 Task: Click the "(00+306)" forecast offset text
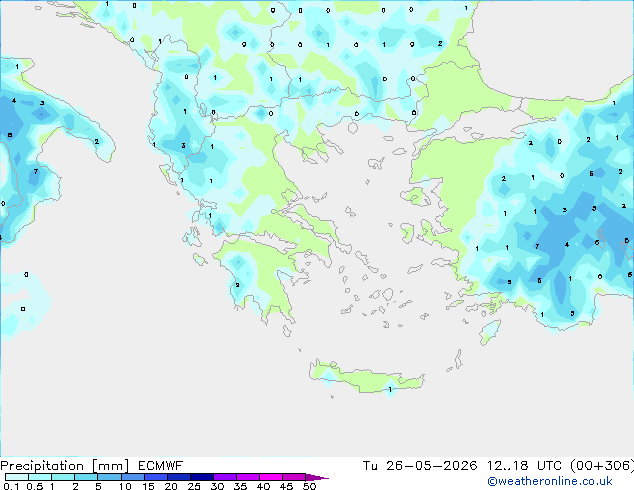click(602, 466)
